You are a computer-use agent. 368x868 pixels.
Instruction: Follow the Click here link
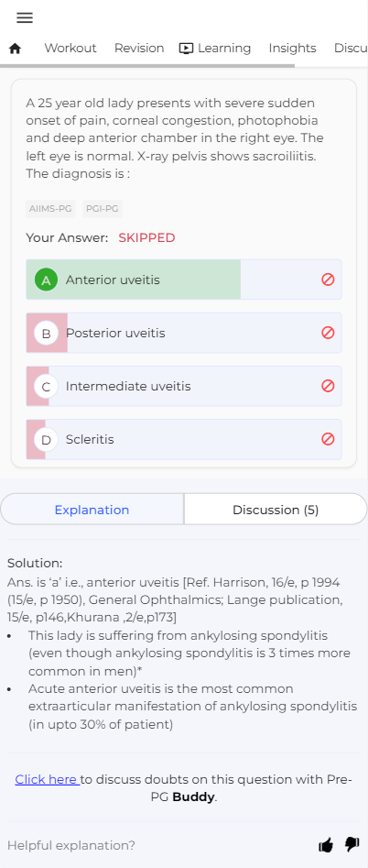tap(48, 779)
